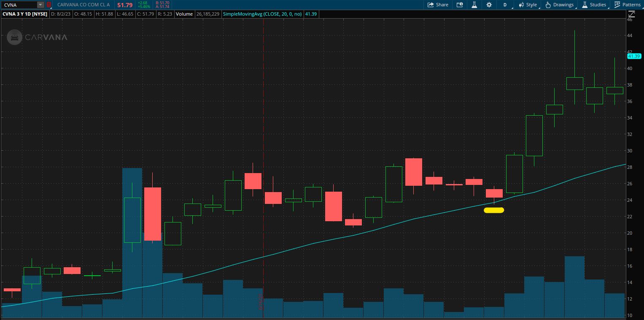Open the D timeframe aggregation dropdown
The width and height of the screenshot is (644, 320).
505,5
